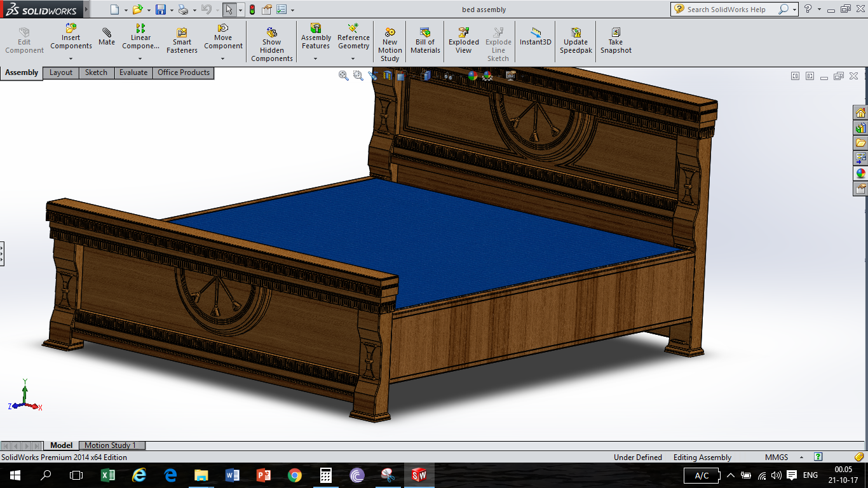Expand Assembly Features dropdown arrow
This screenshot has width=868, height=488.
316,58
